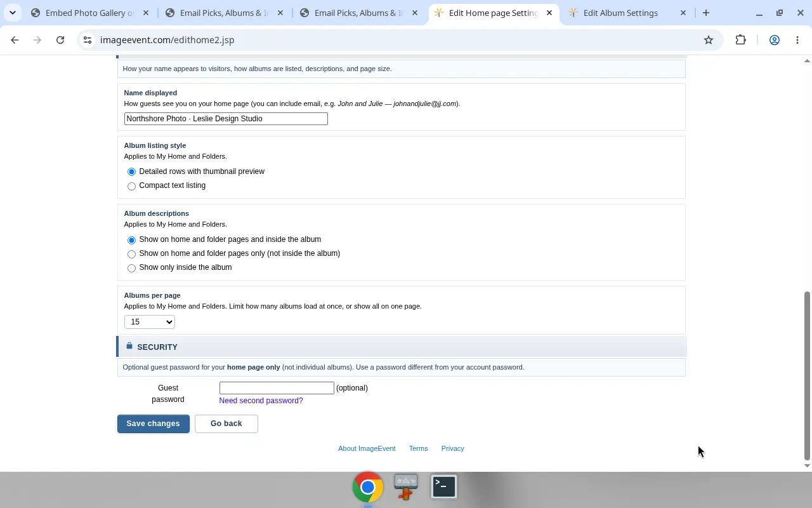Click the Album descriptions heading
Image resolution: width=812 pixels, height=508 pixels.
pyautogui.click(x=156, y=213)
